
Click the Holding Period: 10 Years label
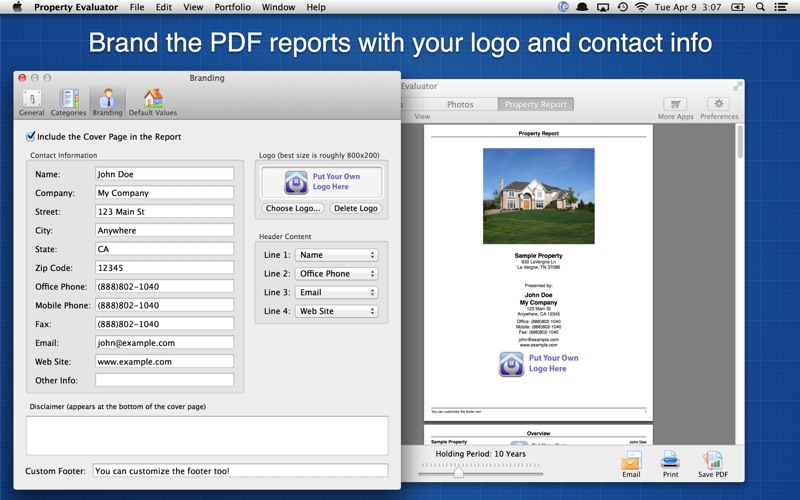(480, 454)
